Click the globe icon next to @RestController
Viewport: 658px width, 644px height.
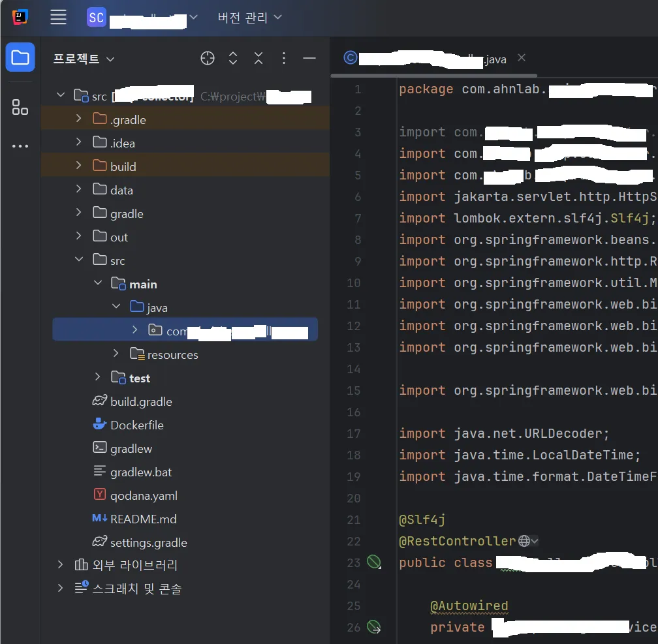pyautogui.click(x=524, y=541)
